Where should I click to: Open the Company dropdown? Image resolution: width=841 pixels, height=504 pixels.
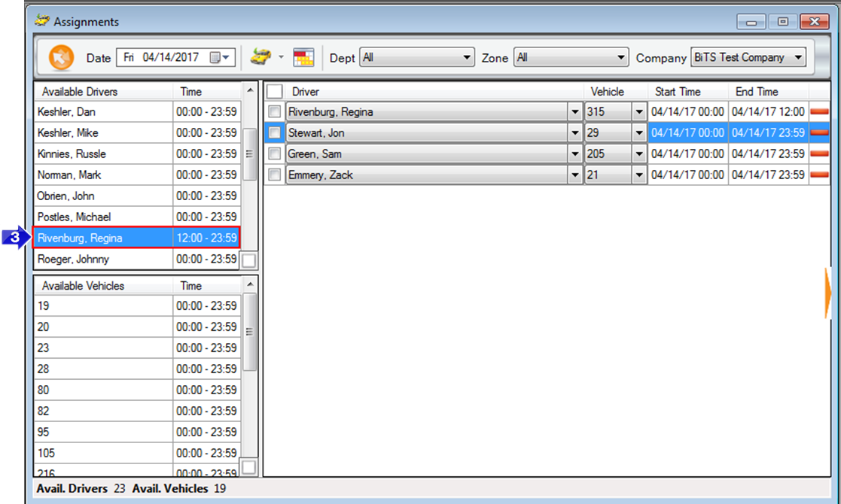tap(799, 57)
